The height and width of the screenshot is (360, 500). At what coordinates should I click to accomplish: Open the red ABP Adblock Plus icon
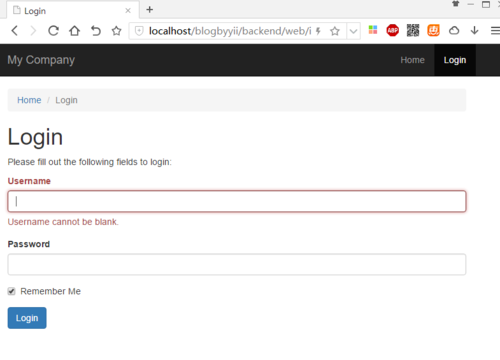393,30
